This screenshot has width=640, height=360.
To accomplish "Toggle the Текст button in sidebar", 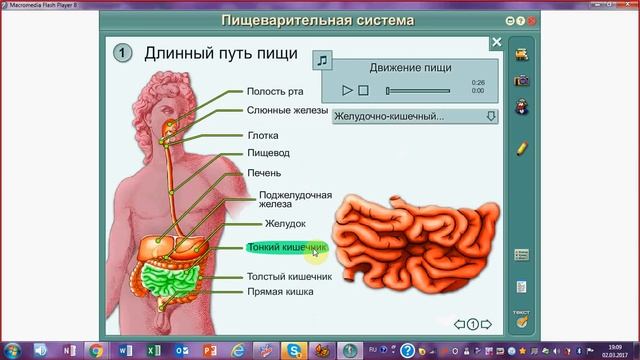I will (522, 319).
